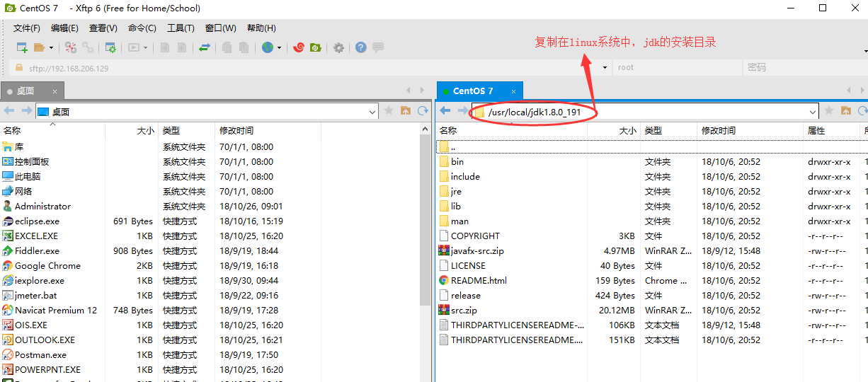Viewport: 868px width, 382px height.
Task: Click the root username field
Action: click(677, 68)
